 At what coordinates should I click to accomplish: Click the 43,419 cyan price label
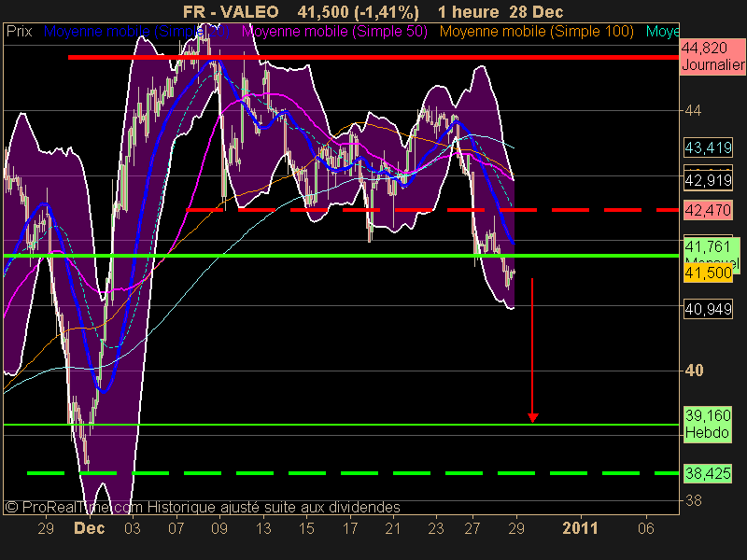tap(708, 148)
